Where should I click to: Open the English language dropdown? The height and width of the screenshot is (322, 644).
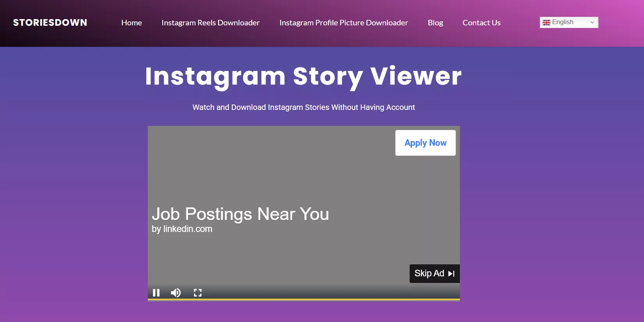(569, 22)
